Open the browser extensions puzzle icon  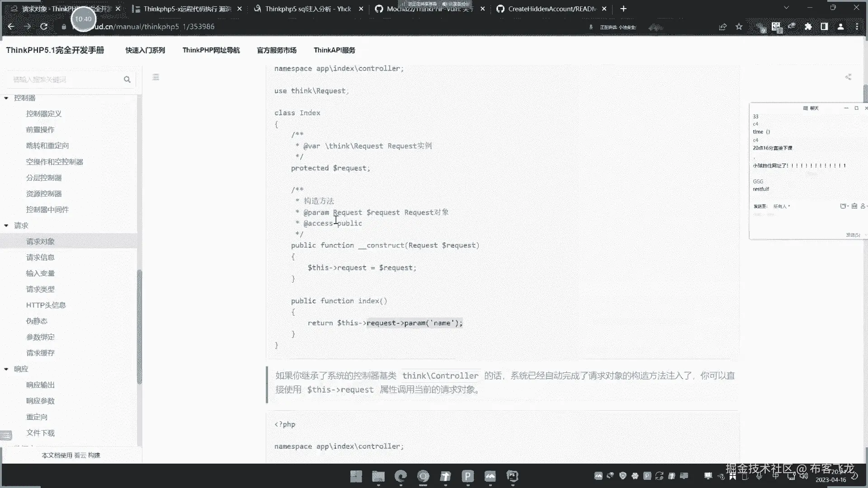pyautogui.click(x=808, y=27)
